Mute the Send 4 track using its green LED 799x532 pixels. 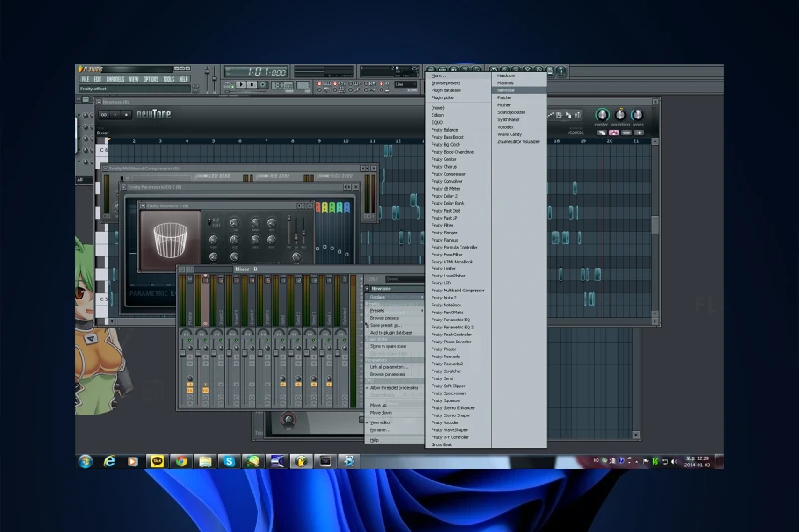point(328,340)
